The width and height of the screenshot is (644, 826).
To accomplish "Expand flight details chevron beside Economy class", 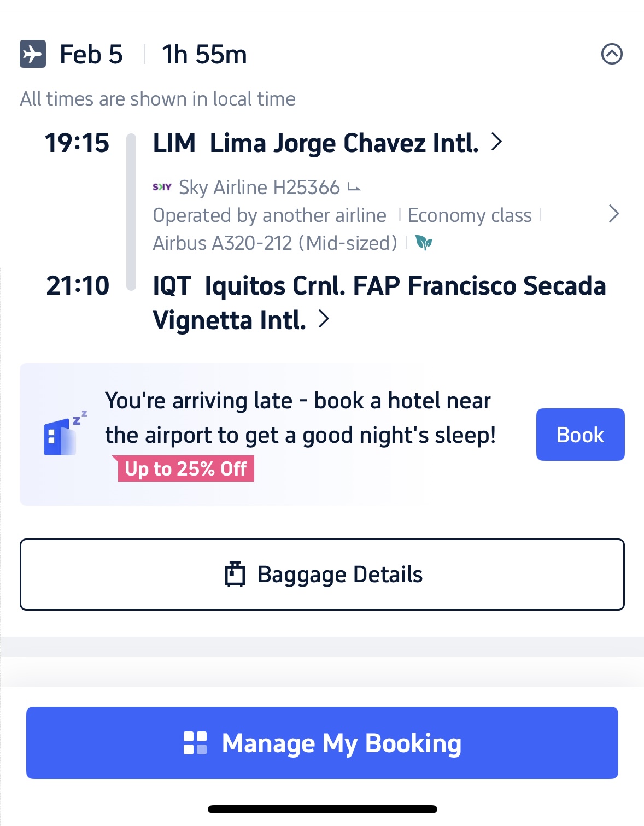I will point(613,214).
